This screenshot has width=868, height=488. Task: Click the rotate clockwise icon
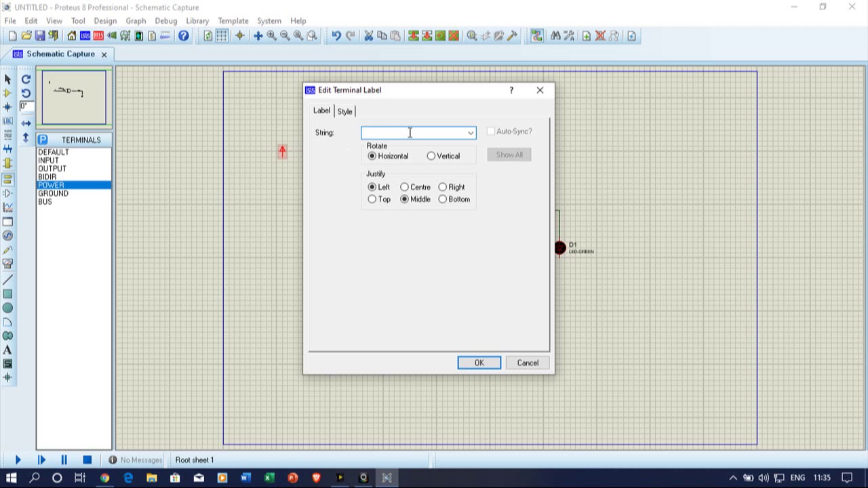[26, 79]
